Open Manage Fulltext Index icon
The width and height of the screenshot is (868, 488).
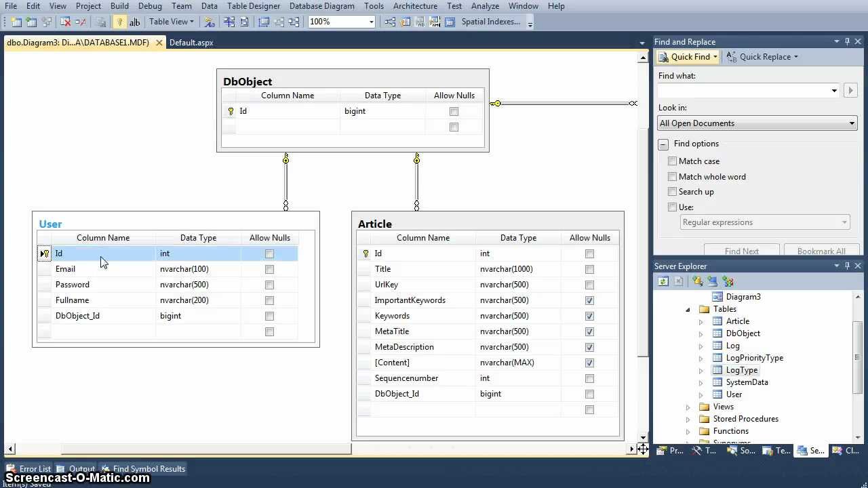pyautogui.click(x=420, y=22)
